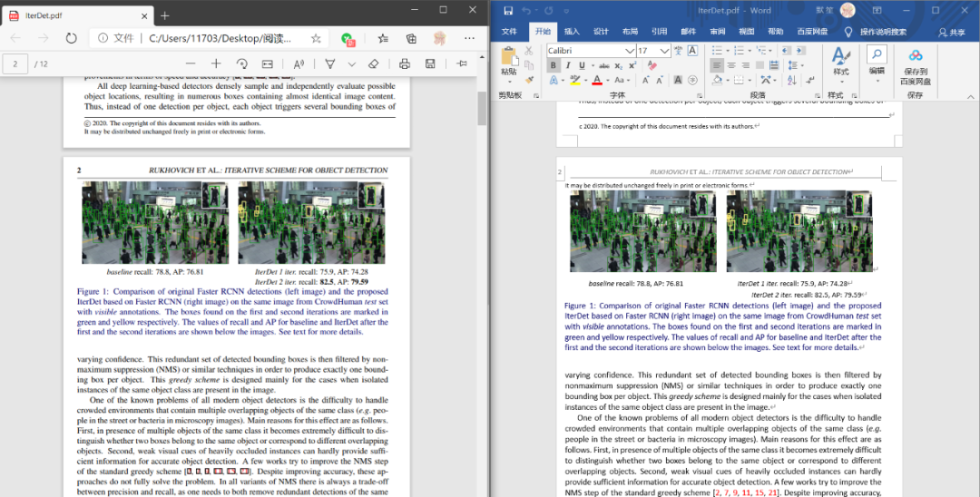This screenshot has height=497, width=980.
Task: Switch to the 引用 ribbon tab
Action: pos(659,31)
